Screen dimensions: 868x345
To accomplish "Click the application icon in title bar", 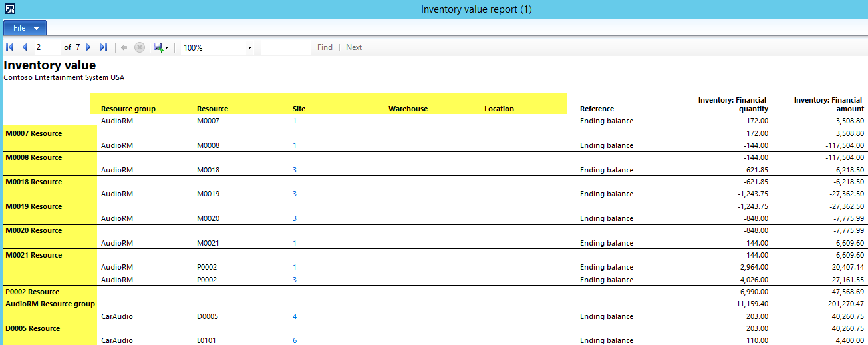I will [x=10, y=9].
